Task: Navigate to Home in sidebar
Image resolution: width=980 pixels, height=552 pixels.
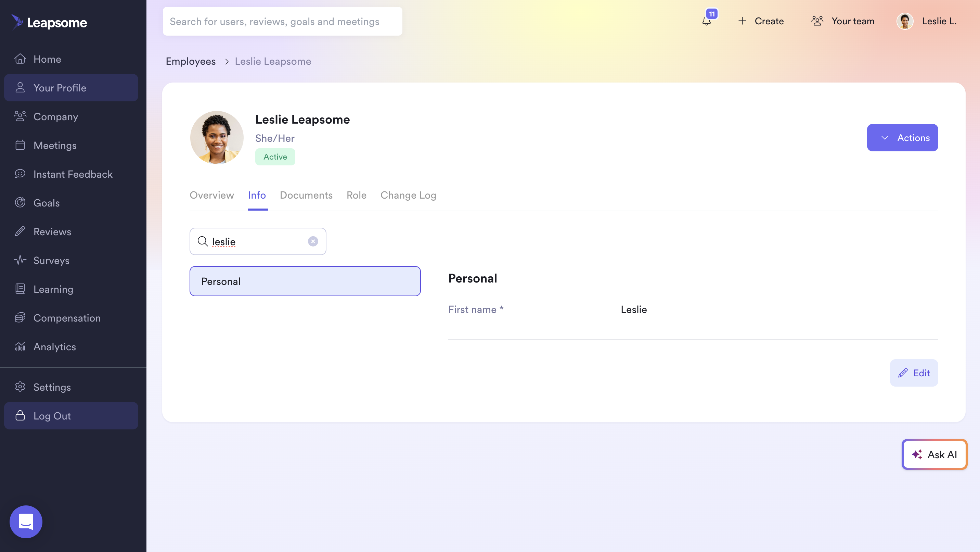Action: pos(47,59)
